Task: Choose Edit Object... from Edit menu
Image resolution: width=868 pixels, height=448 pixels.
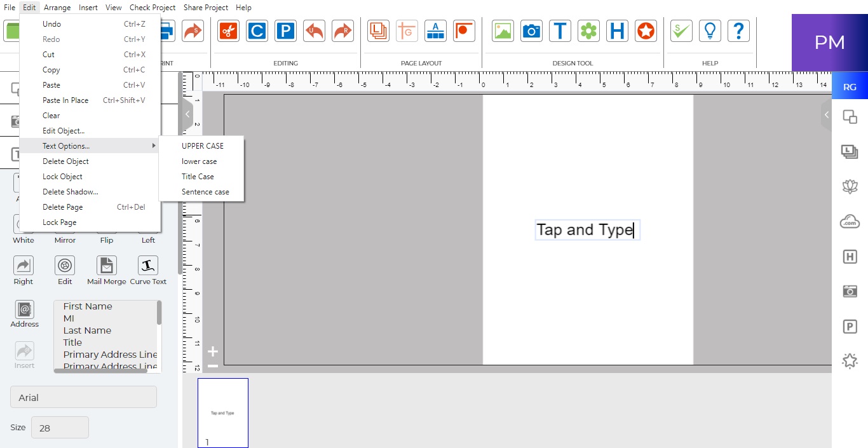Action: click(x=90, y=131)
